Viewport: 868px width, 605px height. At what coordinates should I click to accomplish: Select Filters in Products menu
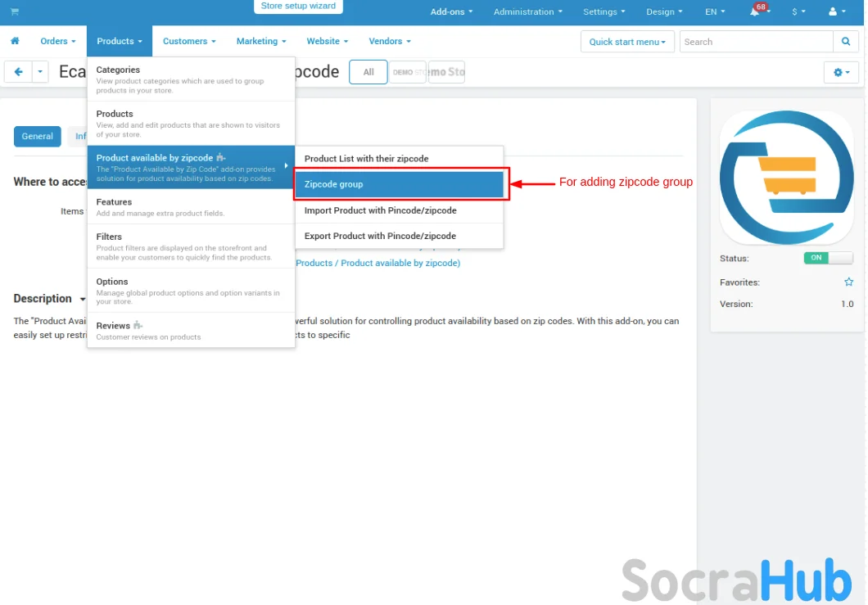coord(191,246)
